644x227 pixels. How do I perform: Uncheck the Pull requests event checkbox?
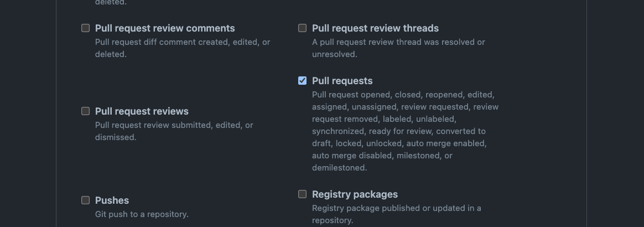(302, 81)
